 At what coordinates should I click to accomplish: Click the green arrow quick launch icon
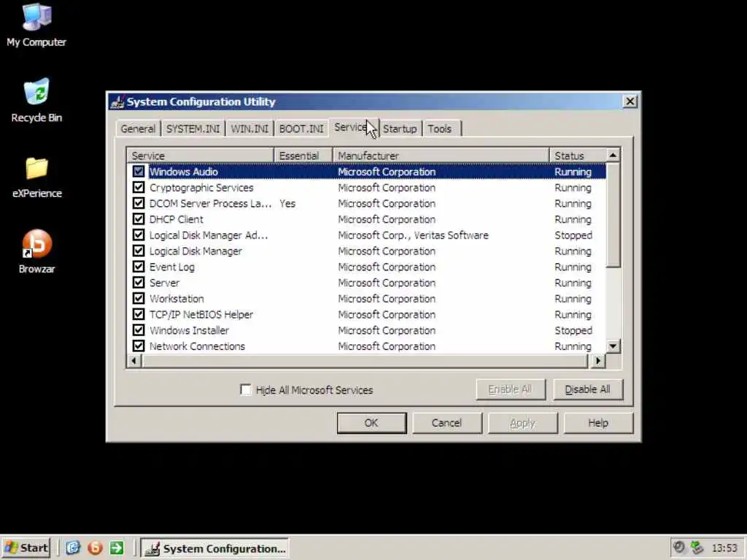(117, 548)
